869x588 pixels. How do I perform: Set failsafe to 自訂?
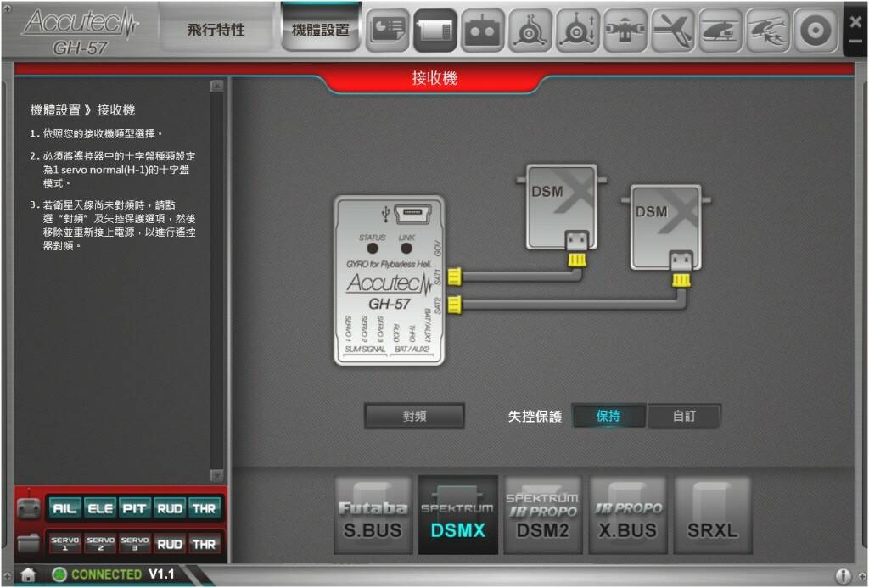684,416
